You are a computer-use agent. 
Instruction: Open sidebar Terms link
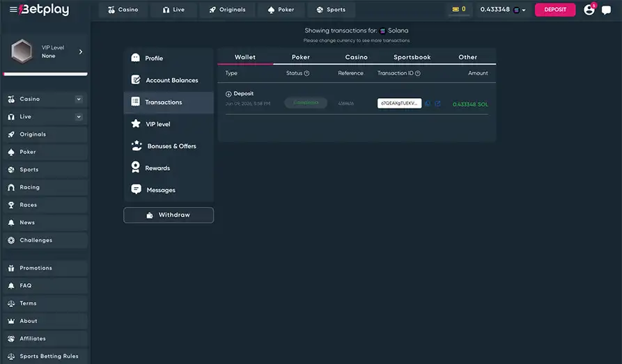pyautogui.click(x=45, y=303)
